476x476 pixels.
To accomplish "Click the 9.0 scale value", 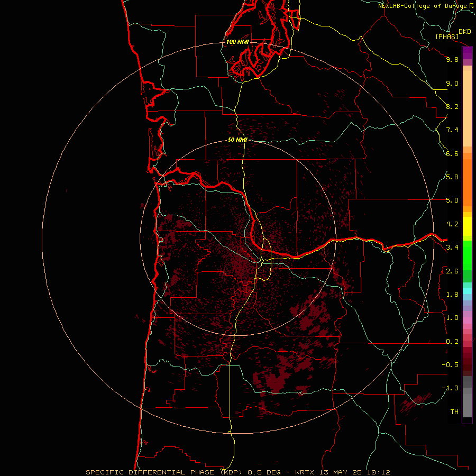I will point(452,83).
